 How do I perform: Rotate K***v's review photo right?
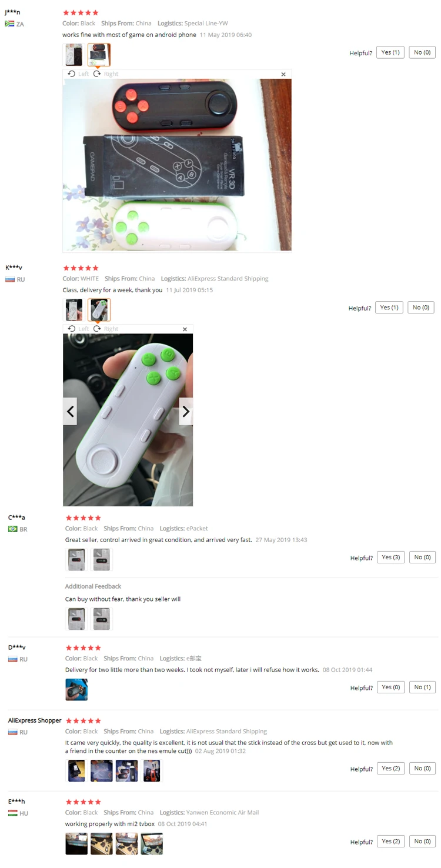pos(106,329)
